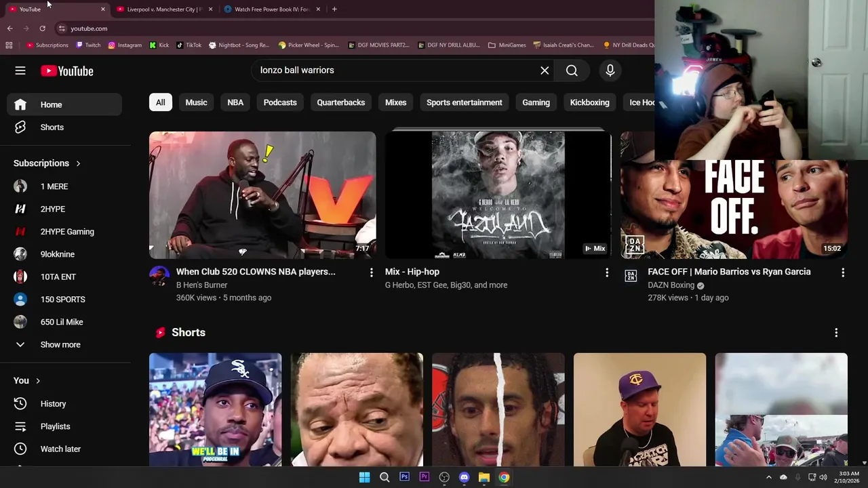Open Home in the sidebar

pyautogui.click(x=64, y=105)
